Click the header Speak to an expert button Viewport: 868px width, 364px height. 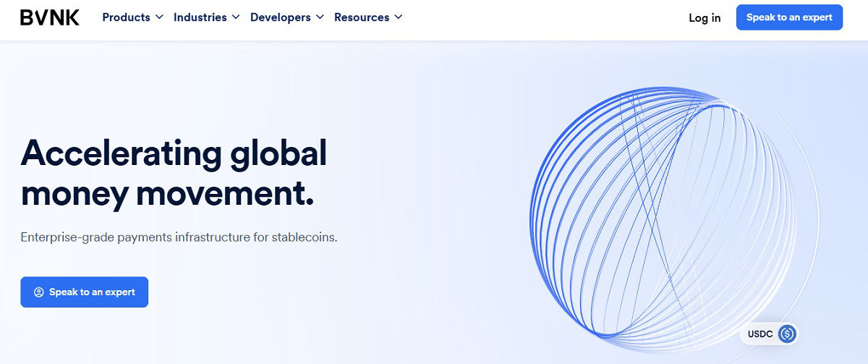click(789, 17)
